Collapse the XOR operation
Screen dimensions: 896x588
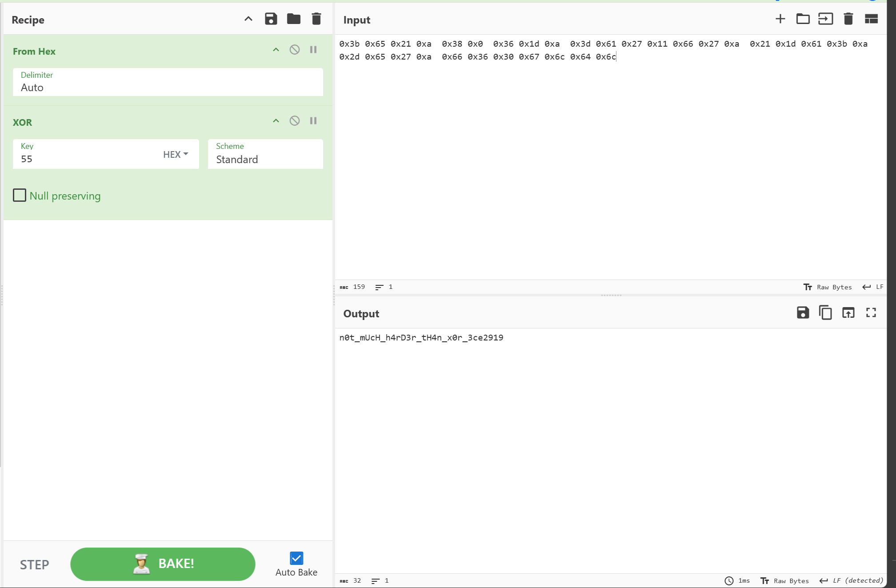[276, 121]
